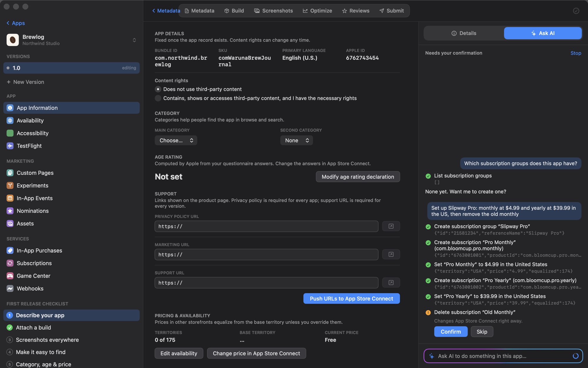
Task: Select the Ask AI panel tab
Action: (543, 33)
